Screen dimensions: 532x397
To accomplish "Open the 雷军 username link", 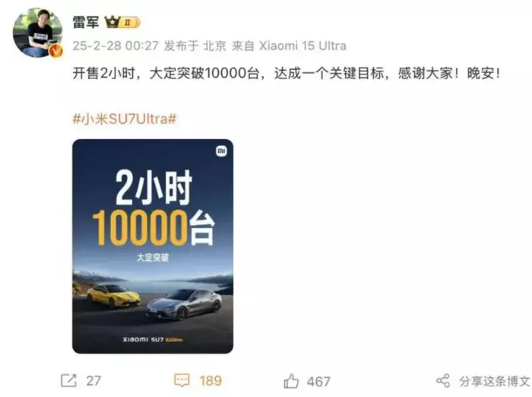I will coord(85,22).
